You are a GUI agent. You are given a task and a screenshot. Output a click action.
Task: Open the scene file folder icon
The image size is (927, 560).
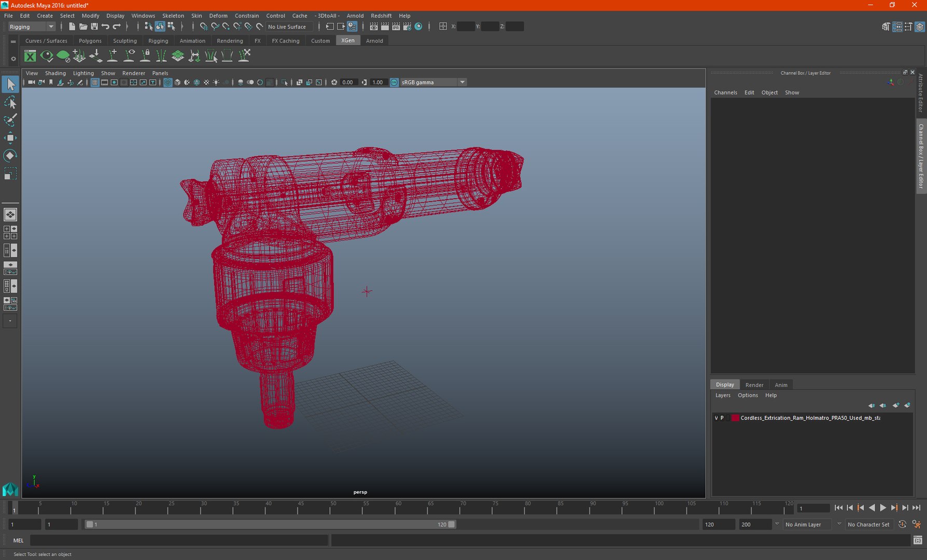point(83,26)
